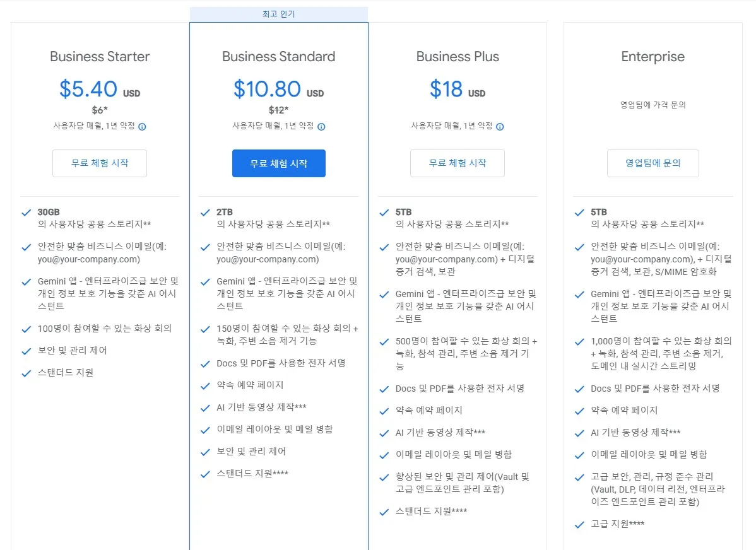The image size is (756, 550).
Task: Select the checkmark beside Business Plus 5TB storage
Action: pyautogui.click(x=384, y=212)
